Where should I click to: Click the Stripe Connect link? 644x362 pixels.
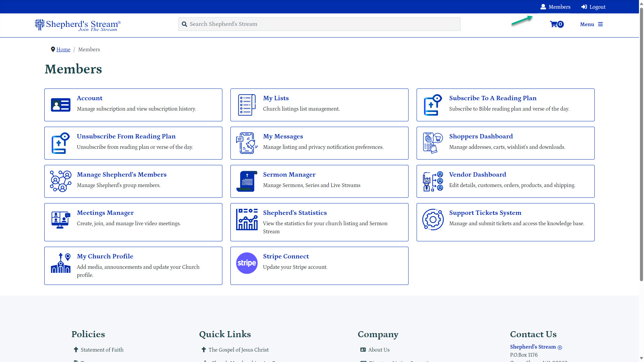click(x=286, y=256)
